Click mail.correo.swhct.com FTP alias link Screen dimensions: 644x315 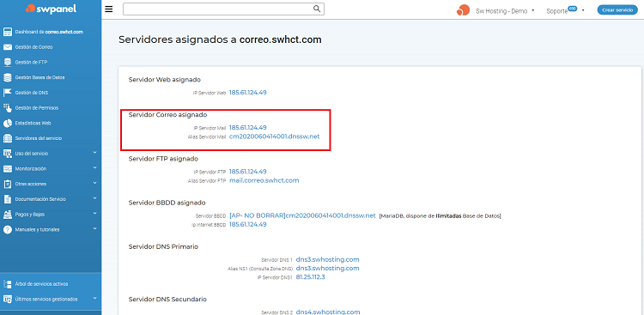[x=264, y=180]
